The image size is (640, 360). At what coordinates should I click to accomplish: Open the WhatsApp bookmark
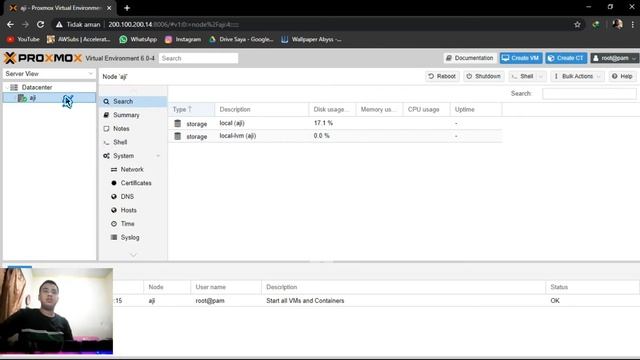tap(138, 39)
